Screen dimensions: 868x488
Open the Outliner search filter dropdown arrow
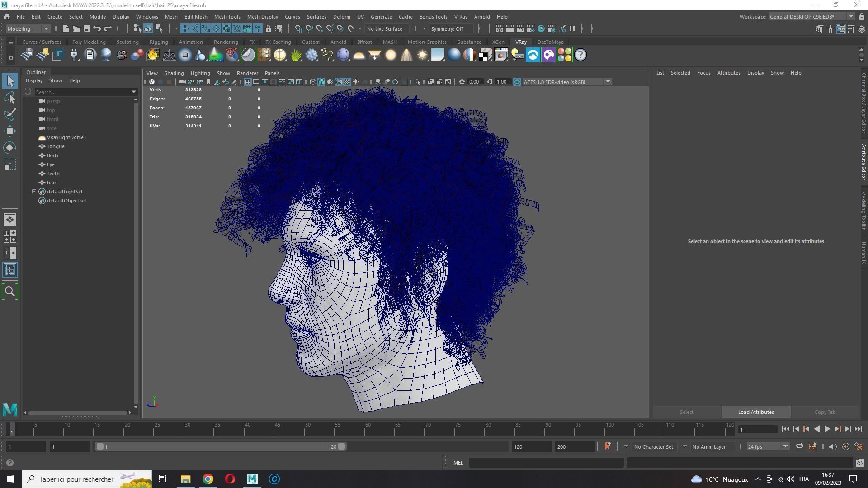click(x=134, y=92)
